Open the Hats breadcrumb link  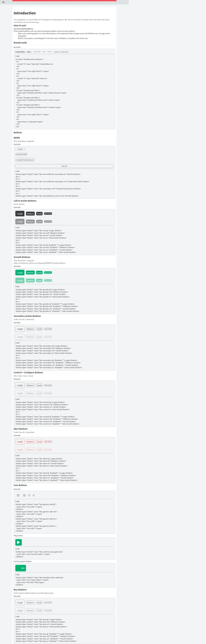(29, 52)
